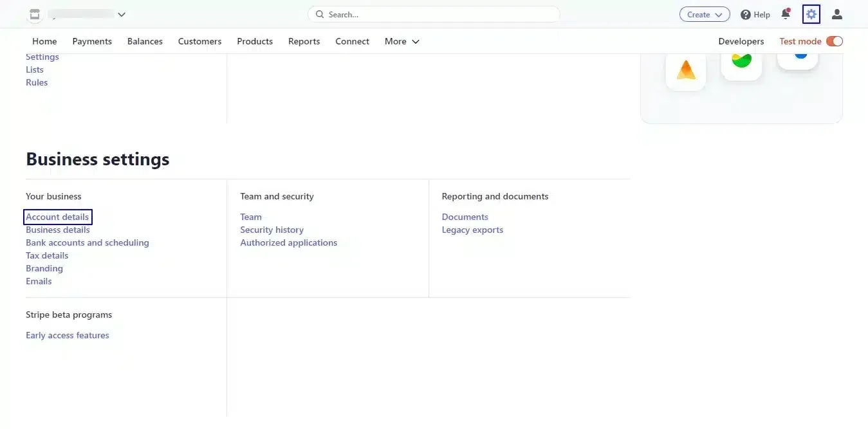Open Account details settings
This screenshot has height=429, width=868.
(57, 217)
